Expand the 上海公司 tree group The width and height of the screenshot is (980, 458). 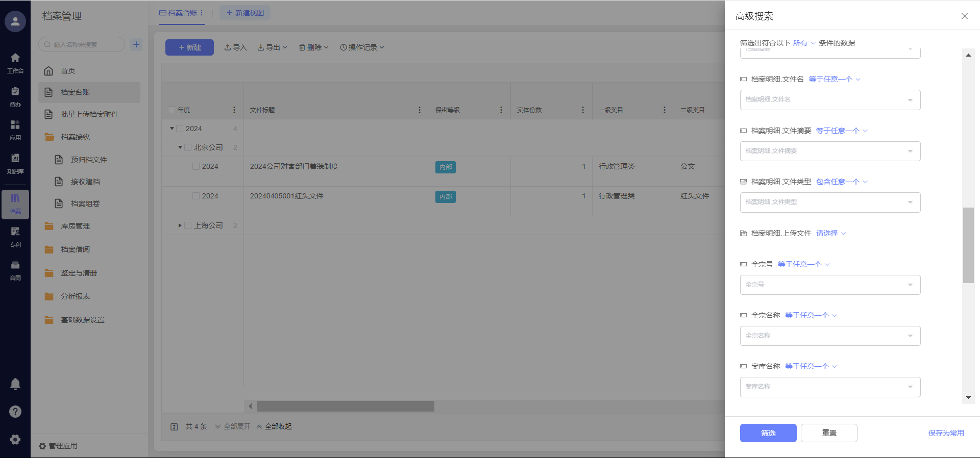pyautogui.click(x=180, y=225)
